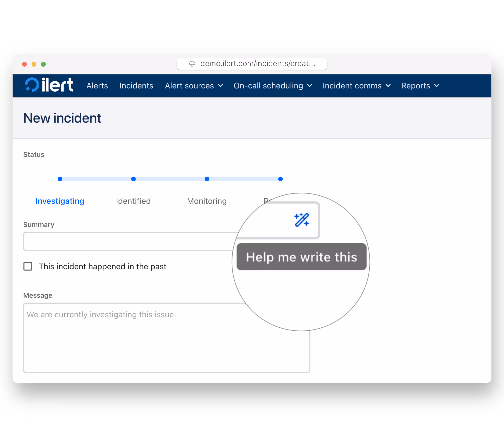Open the Alerts page from the navbar
The width and height of the screenshot is (504, 437).
pos(97,86)
